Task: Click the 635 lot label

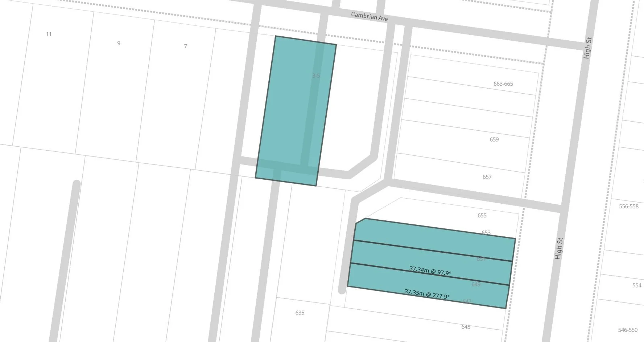Action: click(300, 313)
